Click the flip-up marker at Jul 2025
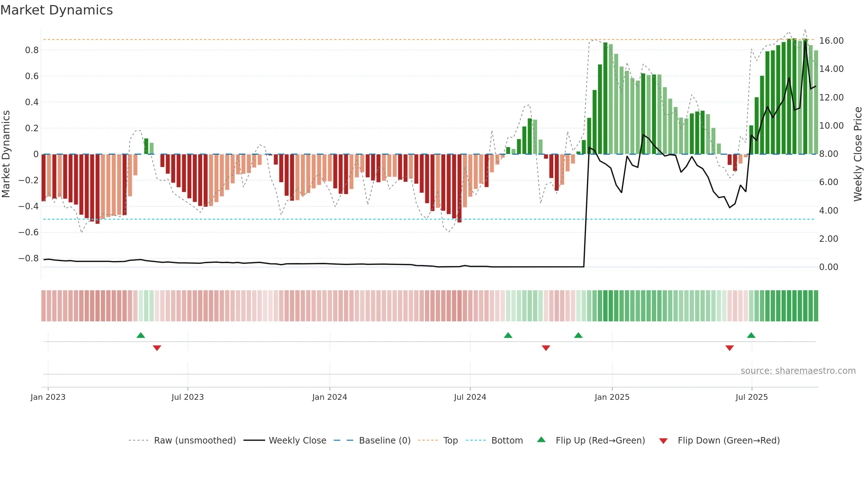Image resolution: width=868 pixels, height=488 pixels. tap(751, 335)
